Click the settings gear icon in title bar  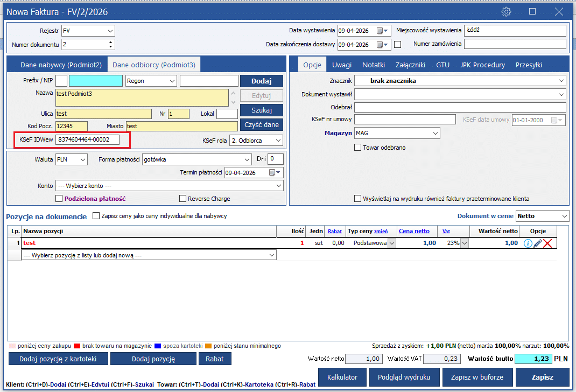(506, 11)
